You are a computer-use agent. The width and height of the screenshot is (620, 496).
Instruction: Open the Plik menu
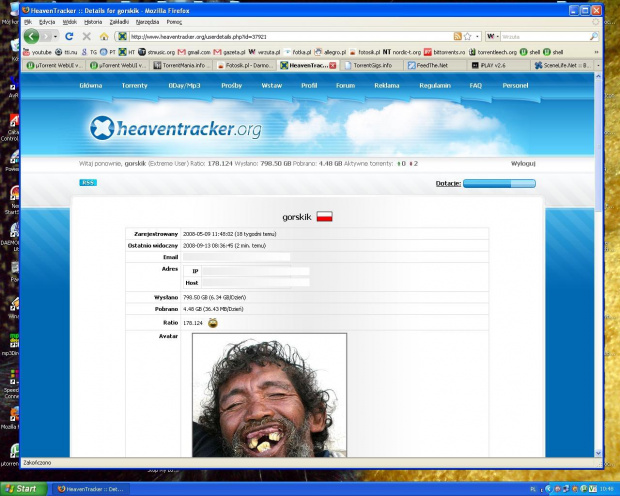28,22
